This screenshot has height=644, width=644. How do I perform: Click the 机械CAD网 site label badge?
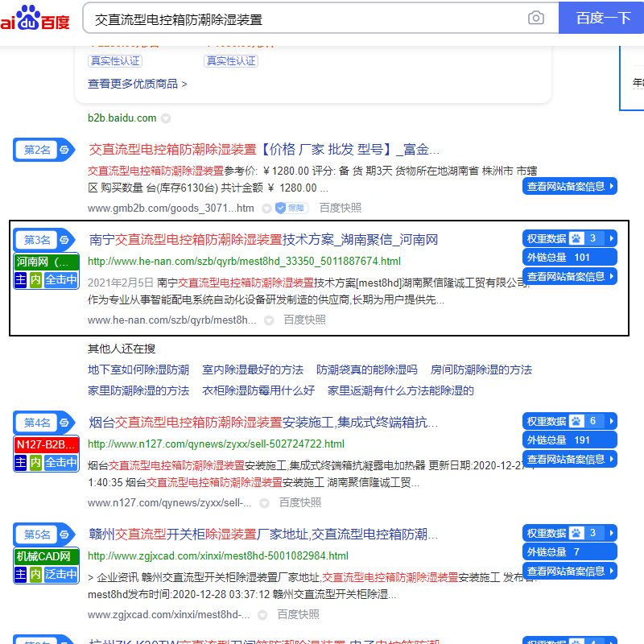(47, 556)
